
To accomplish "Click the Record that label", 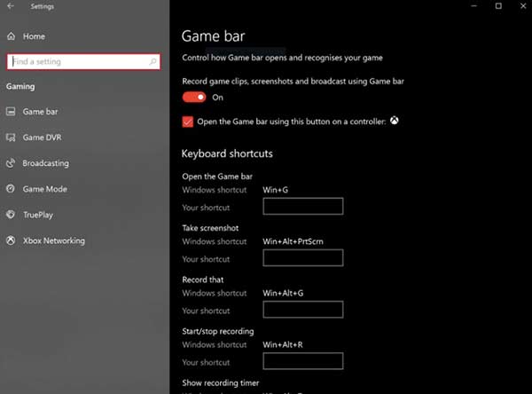I will (203, 280).
